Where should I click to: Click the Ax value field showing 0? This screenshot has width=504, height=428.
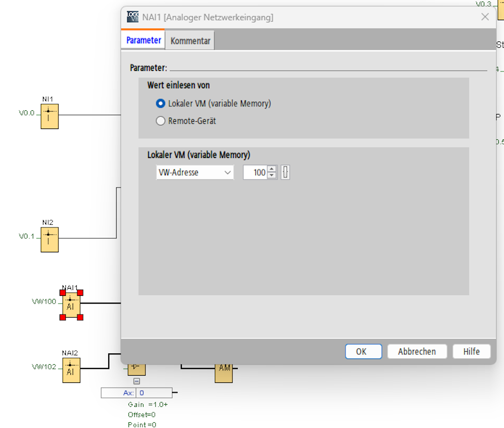[154, 393]
